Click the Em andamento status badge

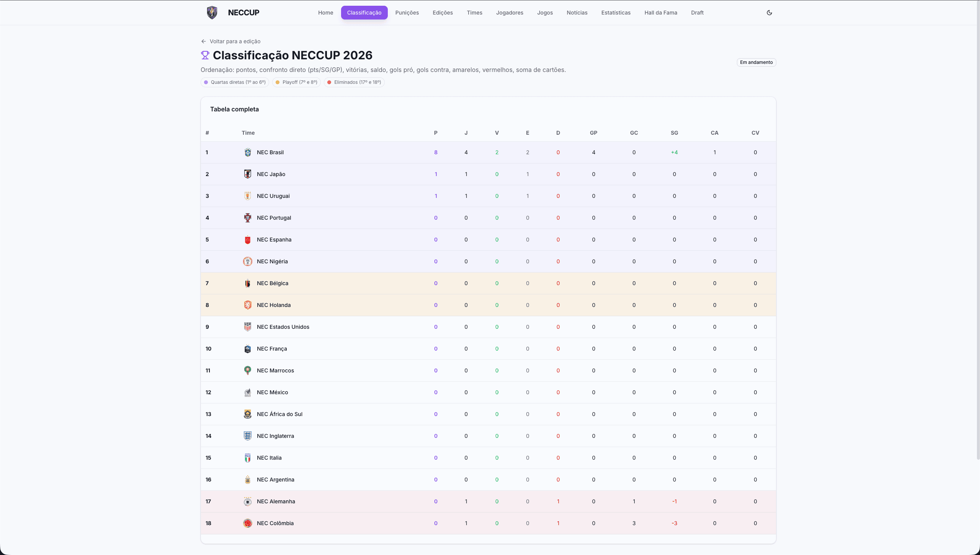pos(756,62)
